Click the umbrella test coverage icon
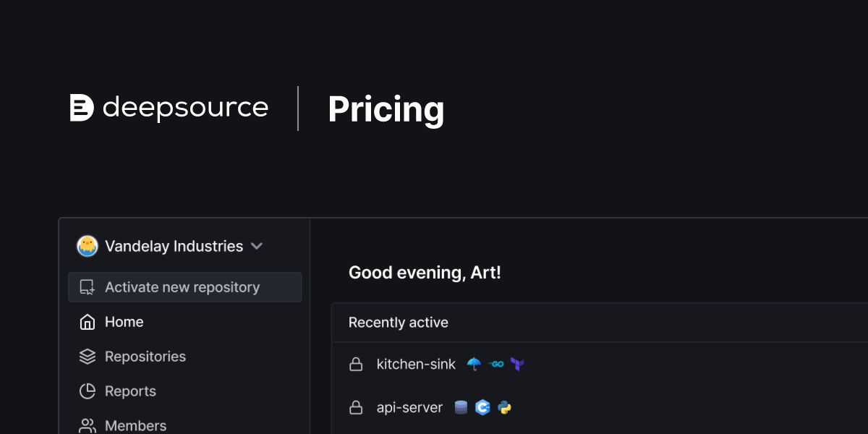Viewport: 868px width, 434px height. click(474, 364)
